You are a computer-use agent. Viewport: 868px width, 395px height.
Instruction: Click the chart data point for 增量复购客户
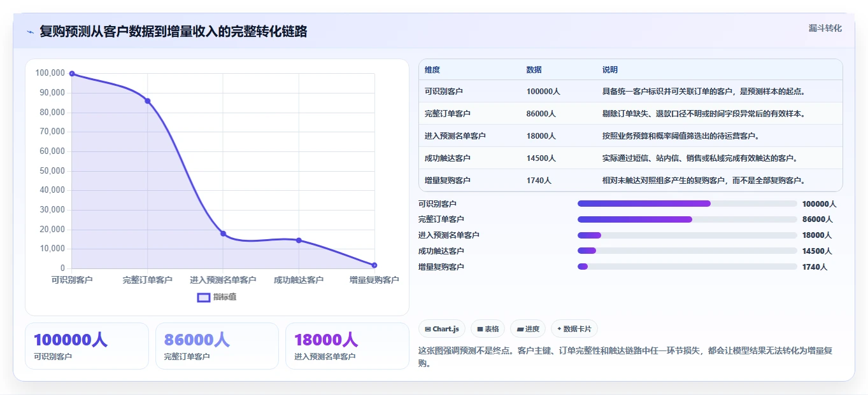click(374, 265)
